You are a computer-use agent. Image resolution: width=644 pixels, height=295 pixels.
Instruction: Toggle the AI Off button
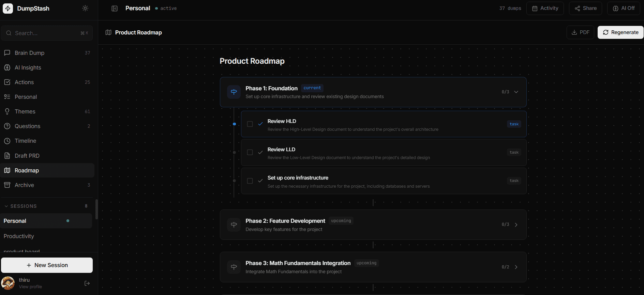point(624,8)
